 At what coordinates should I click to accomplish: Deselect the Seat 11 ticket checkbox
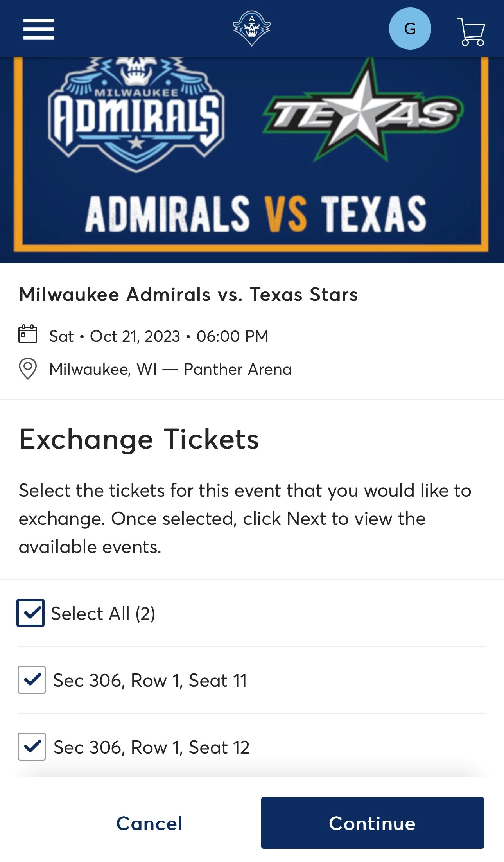click(32, 680)
